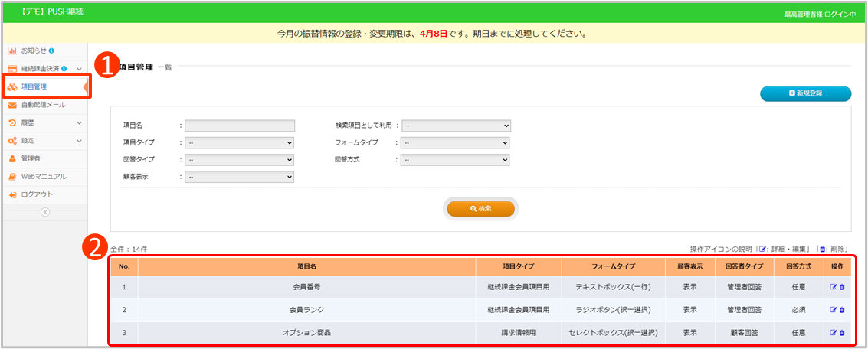Select 自動配信メール in the sidebar
Screen dimensions: 868x349
click(43, 105)
